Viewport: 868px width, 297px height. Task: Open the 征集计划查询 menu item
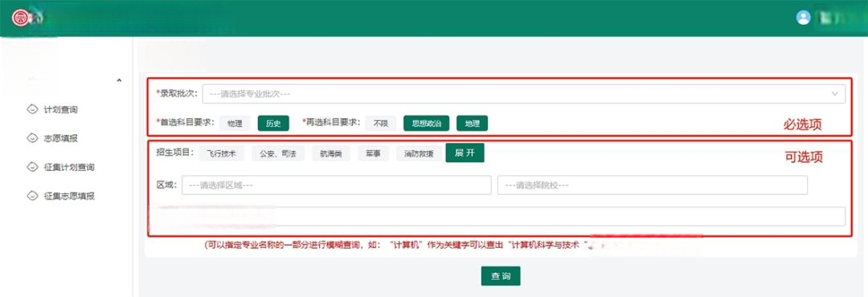[x=69, y=167]
